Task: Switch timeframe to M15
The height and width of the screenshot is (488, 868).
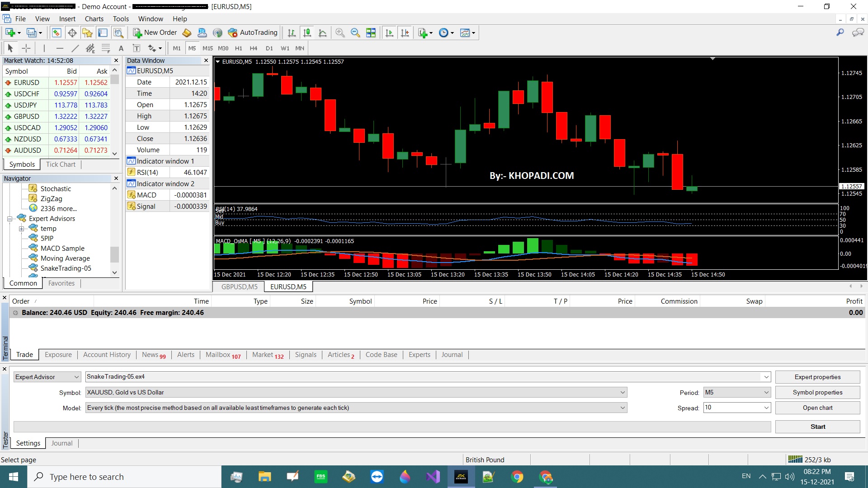Action: (x=208, y=48)
